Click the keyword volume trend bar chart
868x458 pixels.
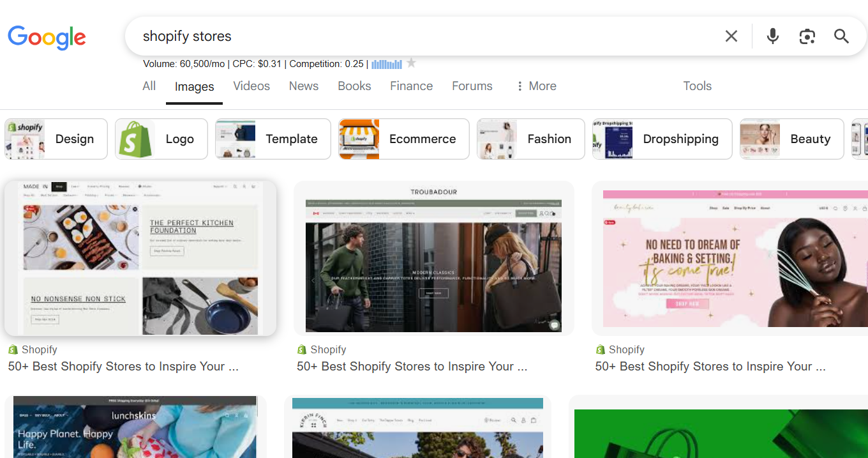click(386, 63)
